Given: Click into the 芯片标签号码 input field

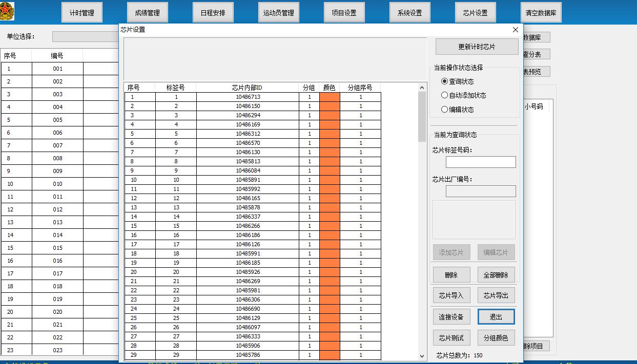Looking at the screenshot, I should coord(481,162).
